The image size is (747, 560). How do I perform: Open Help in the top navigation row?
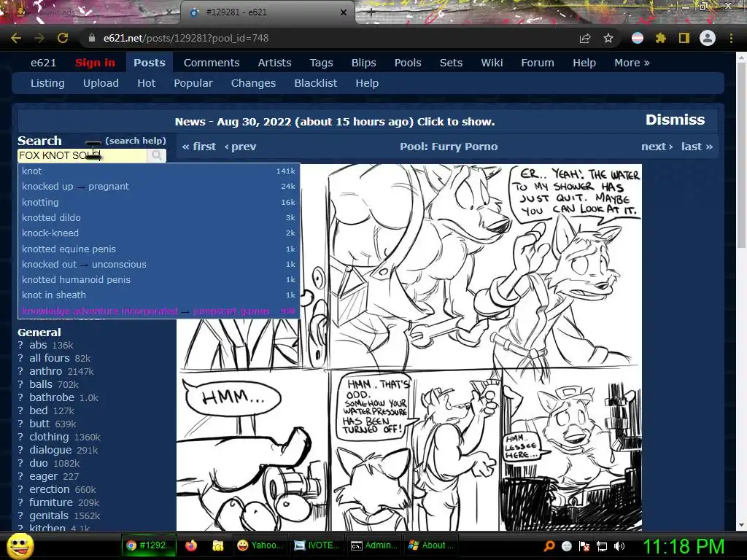[584, 63]
